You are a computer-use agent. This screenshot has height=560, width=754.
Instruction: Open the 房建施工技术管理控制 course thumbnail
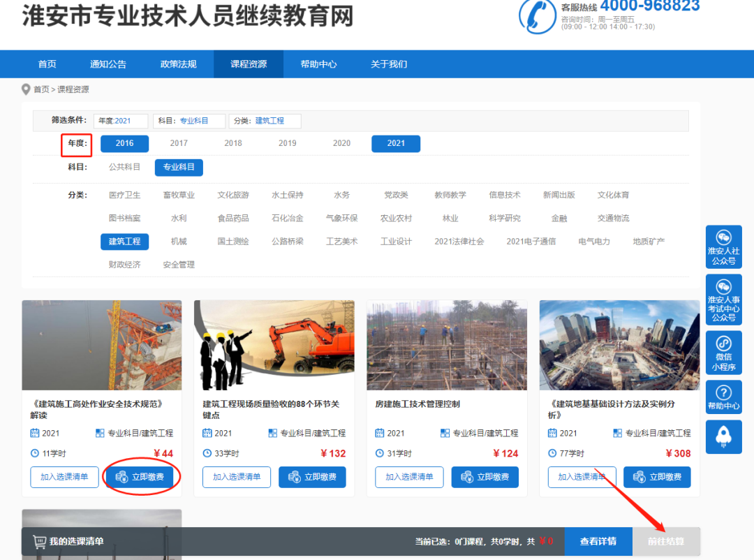(446, 344)
